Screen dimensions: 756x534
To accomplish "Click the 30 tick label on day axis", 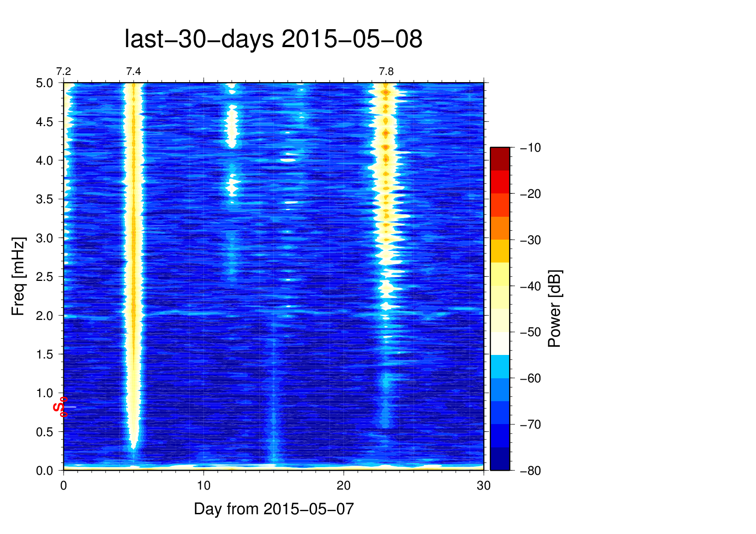I will pyautogui.click(x=483, y=486).
